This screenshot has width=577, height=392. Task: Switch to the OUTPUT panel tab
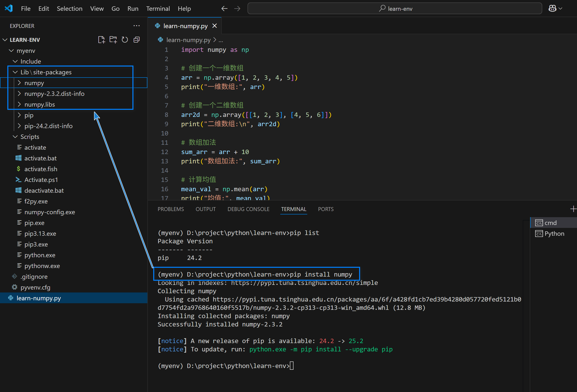click(206, 209)
